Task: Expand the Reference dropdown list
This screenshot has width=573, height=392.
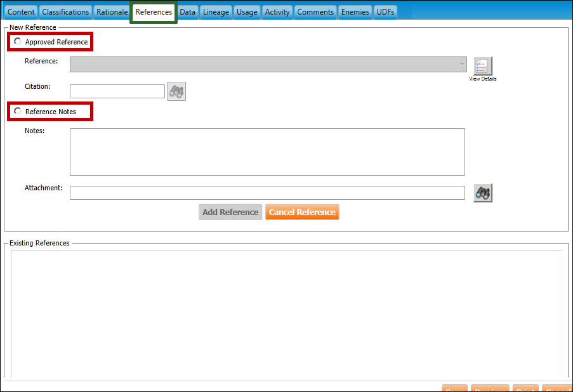Action: (461, 65)
